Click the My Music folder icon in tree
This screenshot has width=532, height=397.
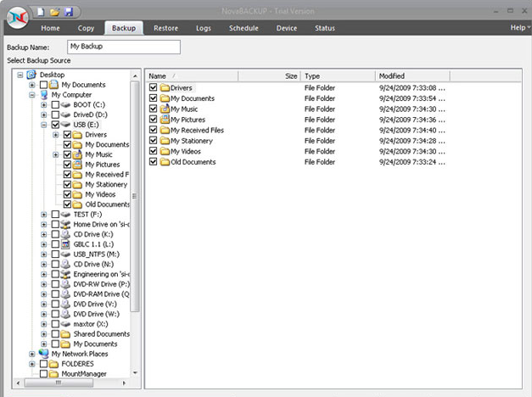coord(77,154)
